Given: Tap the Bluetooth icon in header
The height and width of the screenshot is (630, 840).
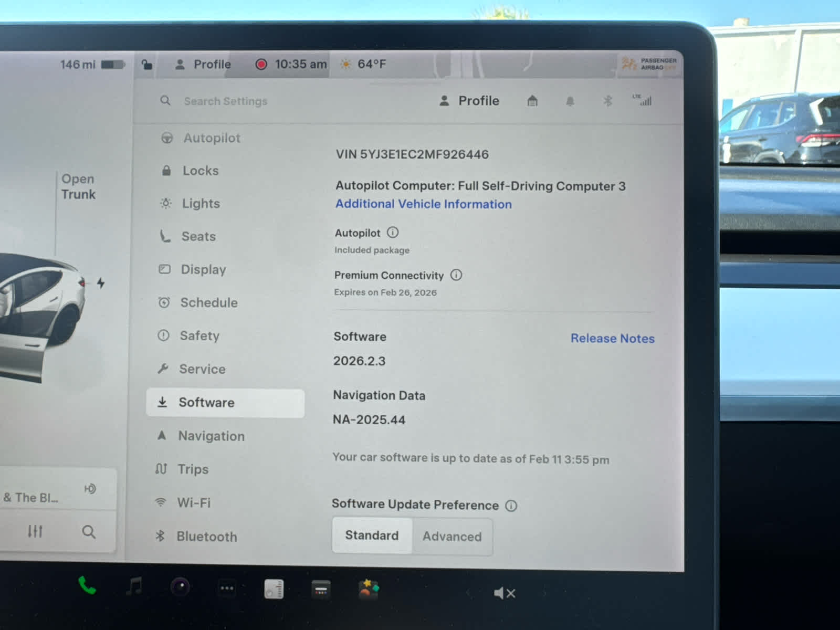Looking at the screenshot, I should [608, 101].
